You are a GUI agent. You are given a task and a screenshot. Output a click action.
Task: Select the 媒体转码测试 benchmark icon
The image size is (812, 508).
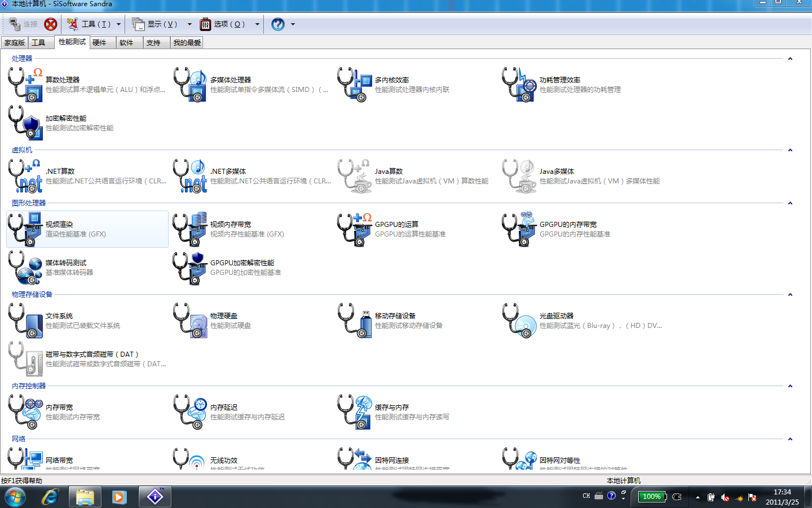25,268
